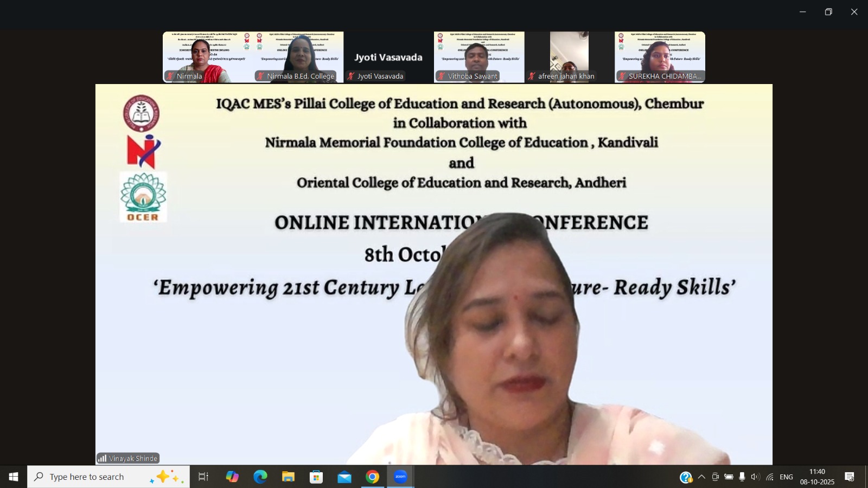Click Jyoti Vasavada's participant tile
This screenshot has height=488, width=868.
point(388,56)
